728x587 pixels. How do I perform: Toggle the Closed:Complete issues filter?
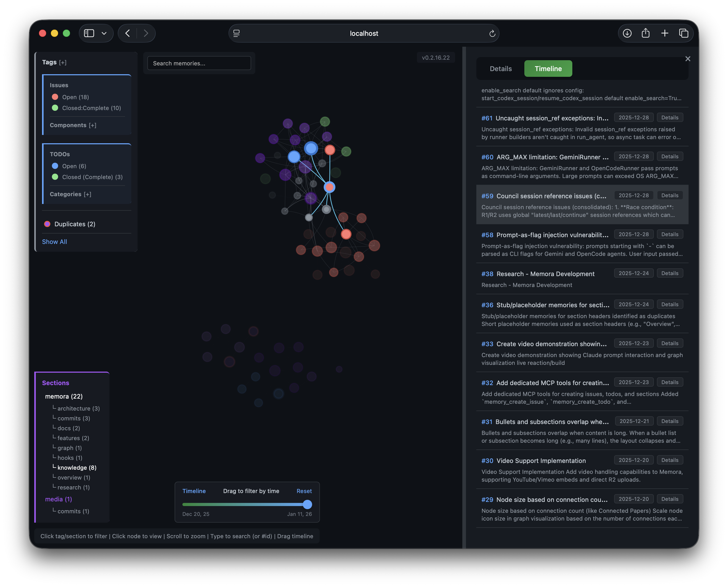tap(55, 108)
